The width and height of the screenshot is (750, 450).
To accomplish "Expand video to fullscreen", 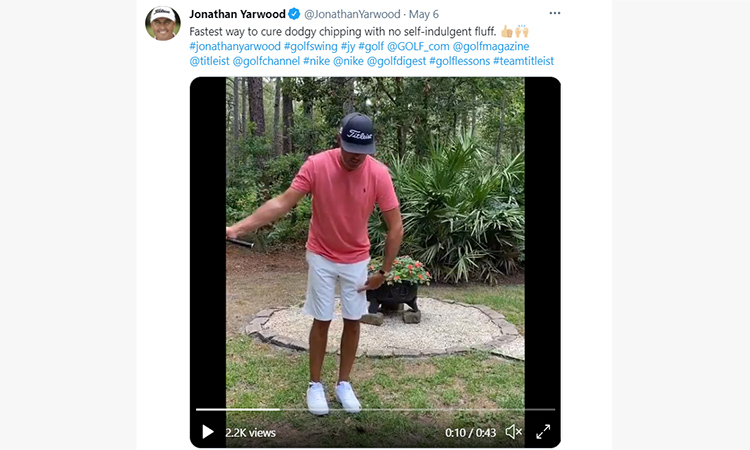I will point(543,432).
